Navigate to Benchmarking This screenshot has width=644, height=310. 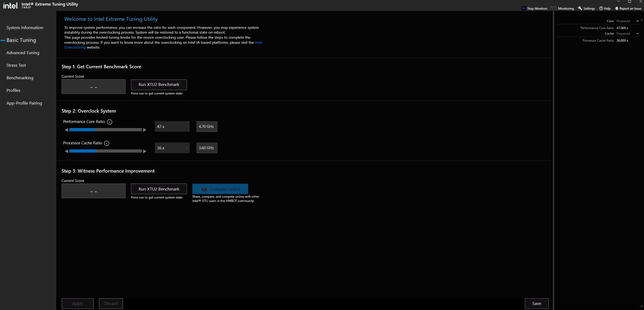tap(20, 78)
